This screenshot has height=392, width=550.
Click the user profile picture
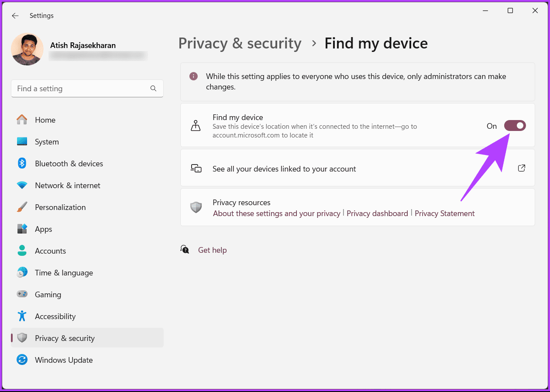point(27,49)
